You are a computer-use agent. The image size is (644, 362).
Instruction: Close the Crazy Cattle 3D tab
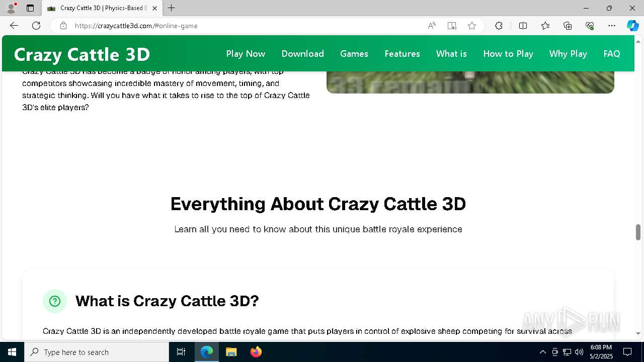pyautogui.click(x=154, y=8)
